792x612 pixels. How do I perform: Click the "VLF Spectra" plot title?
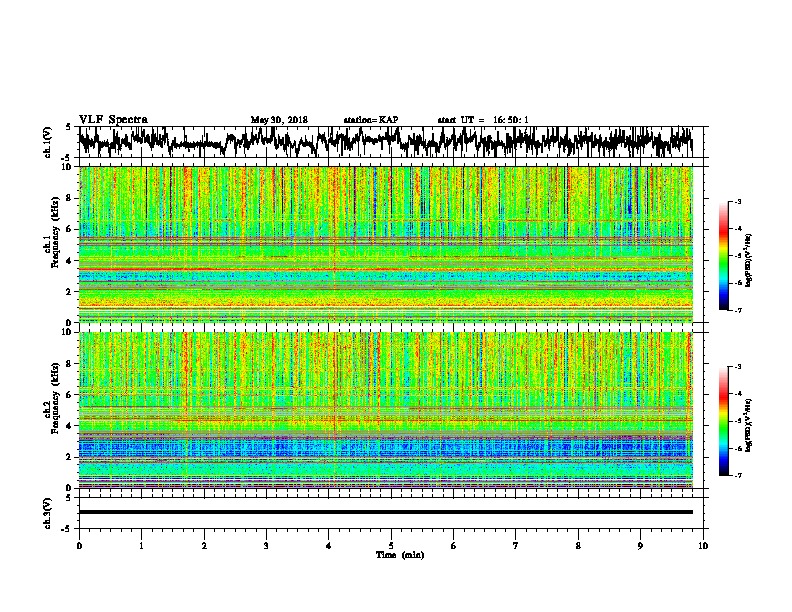[113, 120]
